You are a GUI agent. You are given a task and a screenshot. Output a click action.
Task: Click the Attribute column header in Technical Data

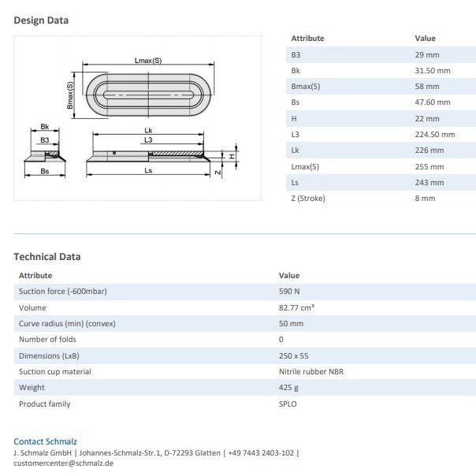point(35,275)
